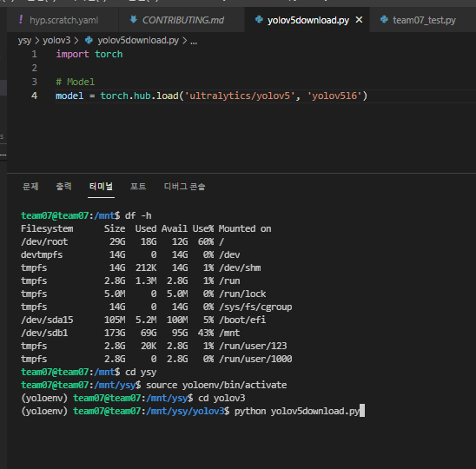Click the breadcrumb ellipsis symbol entry
This screenshot has width=476, height=469.
[x=194, y=42]
